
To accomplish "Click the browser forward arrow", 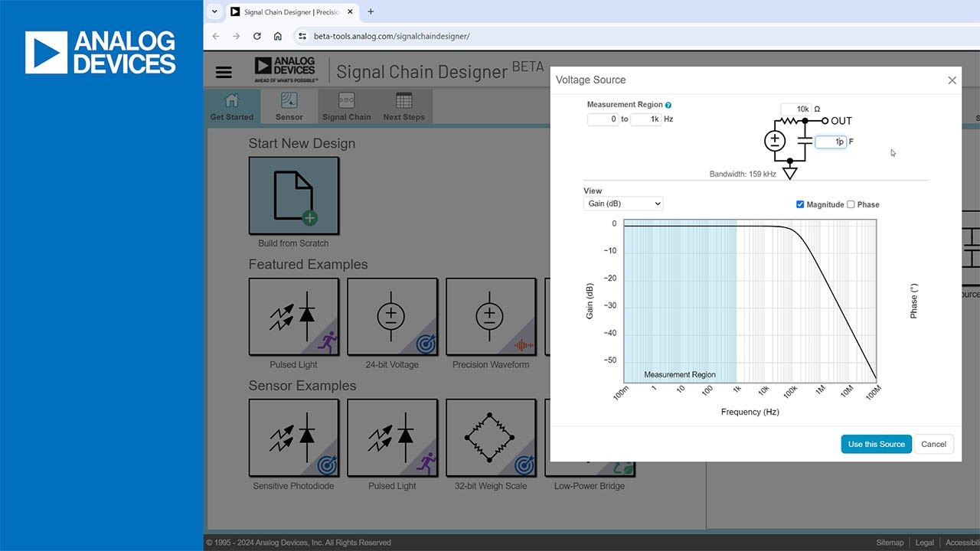I will [x=236, y=36].
